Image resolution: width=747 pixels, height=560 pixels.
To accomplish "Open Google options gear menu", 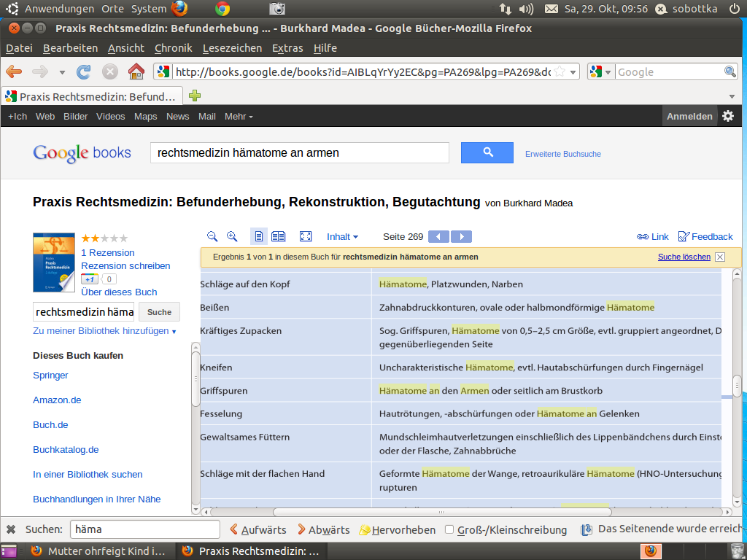I will (x=728, y=116).
